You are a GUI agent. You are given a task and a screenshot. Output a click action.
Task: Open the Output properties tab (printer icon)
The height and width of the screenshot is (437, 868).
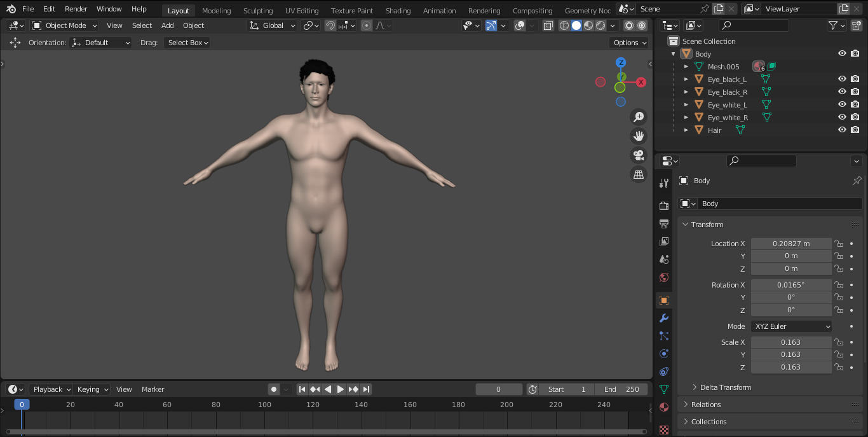664,224
